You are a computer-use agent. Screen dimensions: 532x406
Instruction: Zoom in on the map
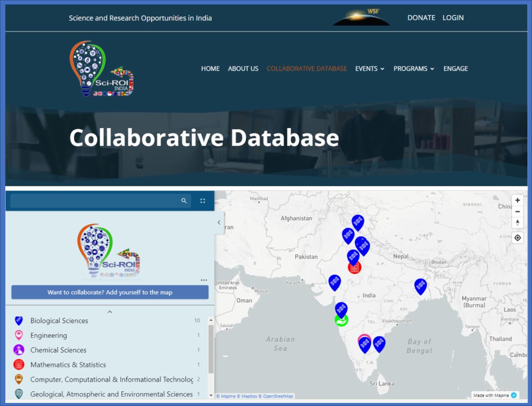(517, 200)
